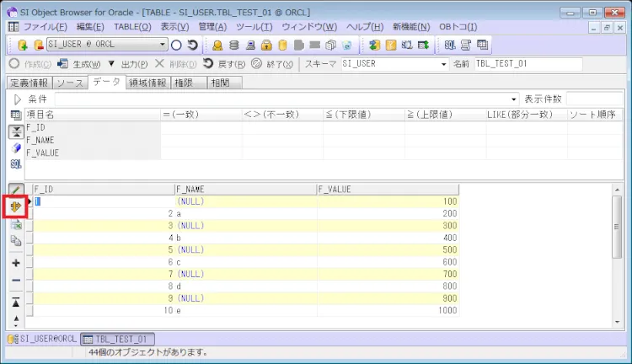Click the 条件 text input field
This screenshot has height=364, width=632.
pos(281,99)
